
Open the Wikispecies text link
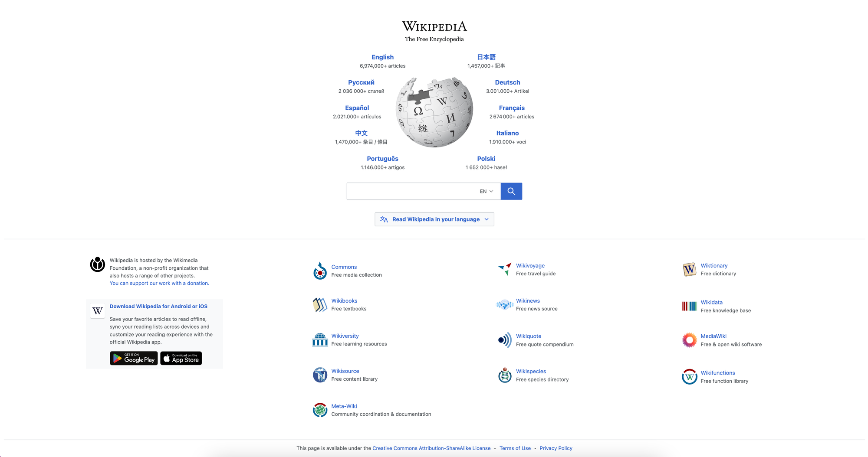tap(531, 372)
